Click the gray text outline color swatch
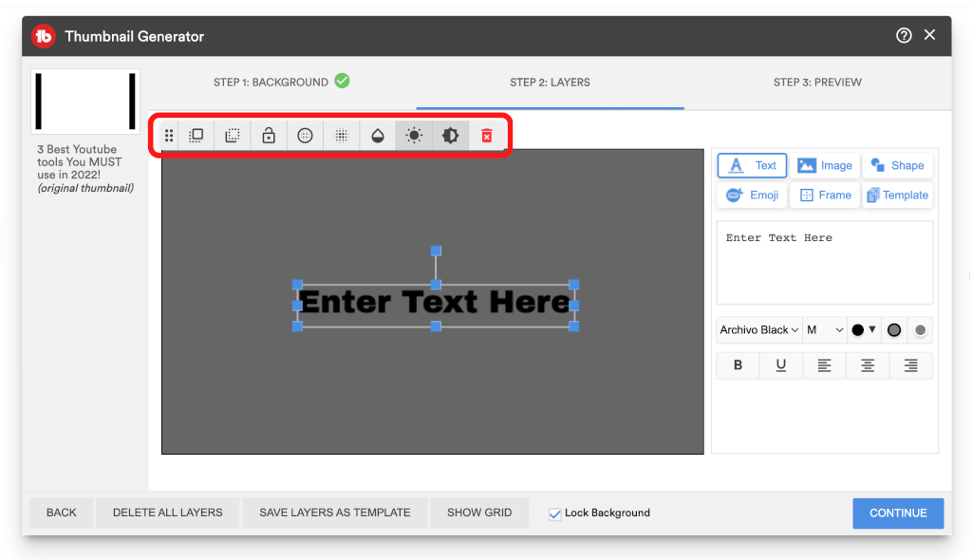The width and height of the screenshot is (972, 560). click(893, 330)
